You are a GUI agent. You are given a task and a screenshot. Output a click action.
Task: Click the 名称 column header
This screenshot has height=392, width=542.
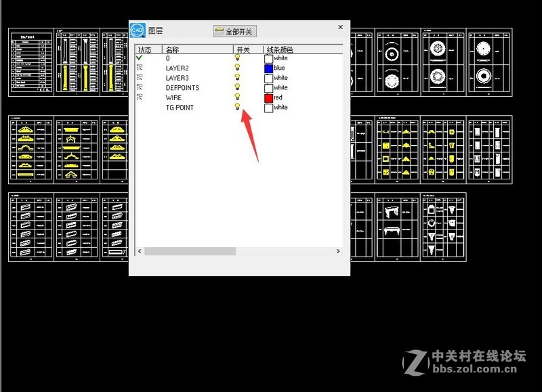[171, 48]
